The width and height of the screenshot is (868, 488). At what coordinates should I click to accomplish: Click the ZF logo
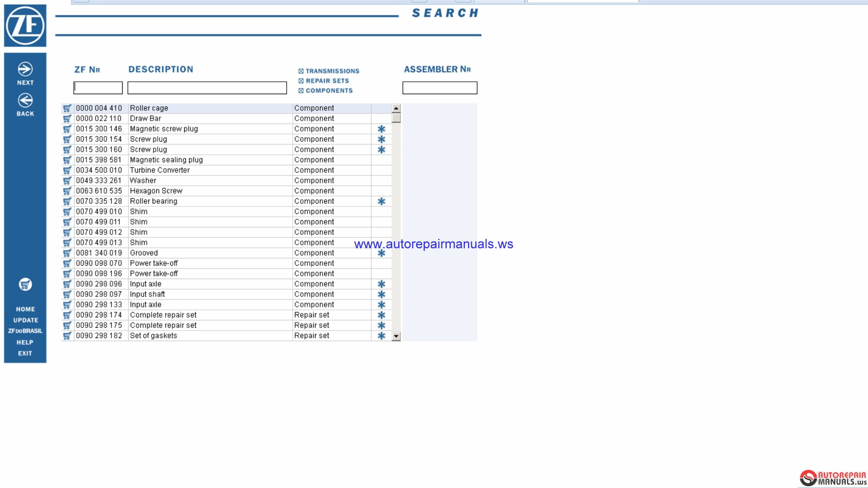(25, 25)
